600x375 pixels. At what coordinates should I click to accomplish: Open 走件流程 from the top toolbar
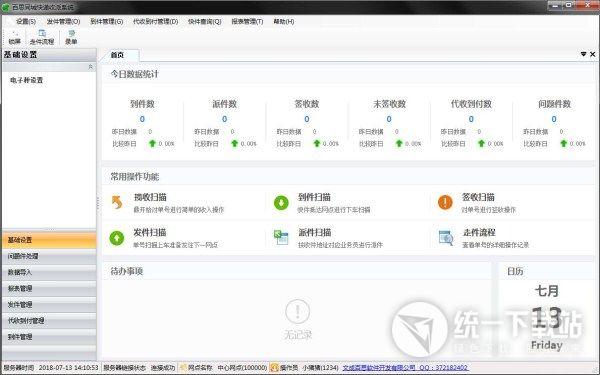[42, 38]
